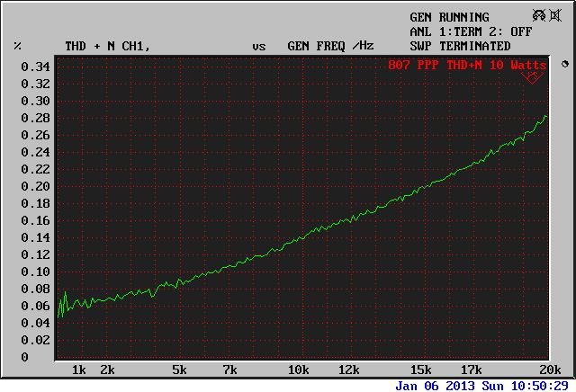Open the GEN FREQ /Hz axis selector

point(329,46)
